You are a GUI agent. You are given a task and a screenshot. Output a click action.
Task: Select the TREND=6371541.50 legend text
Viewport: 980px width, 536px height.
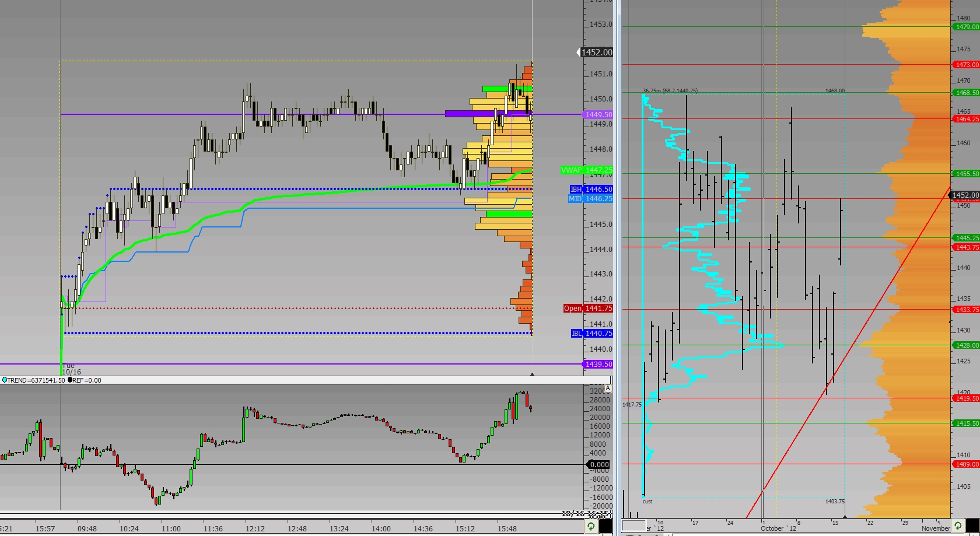tap(36, 380)
